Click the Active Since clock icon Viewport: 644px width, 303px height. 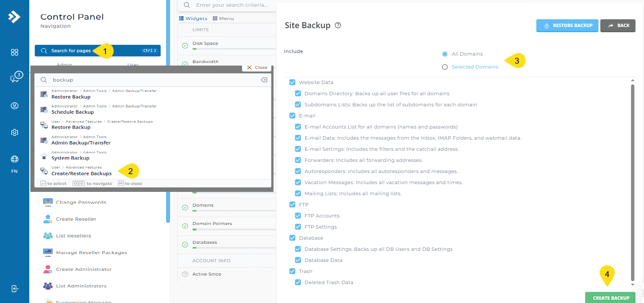tap(185, 274)
